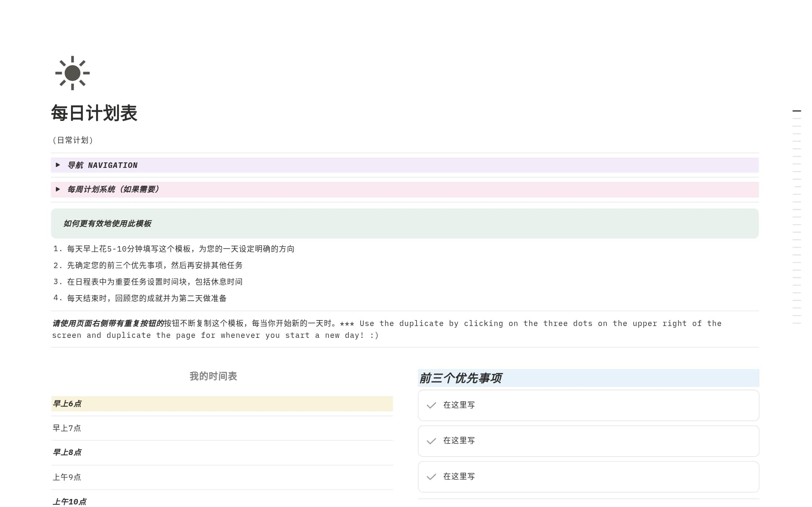The width and height of the screenshot is (812, 507).
Task: Click the triangle icon beside 每周计划系统
Action: (x=58, y=189)
